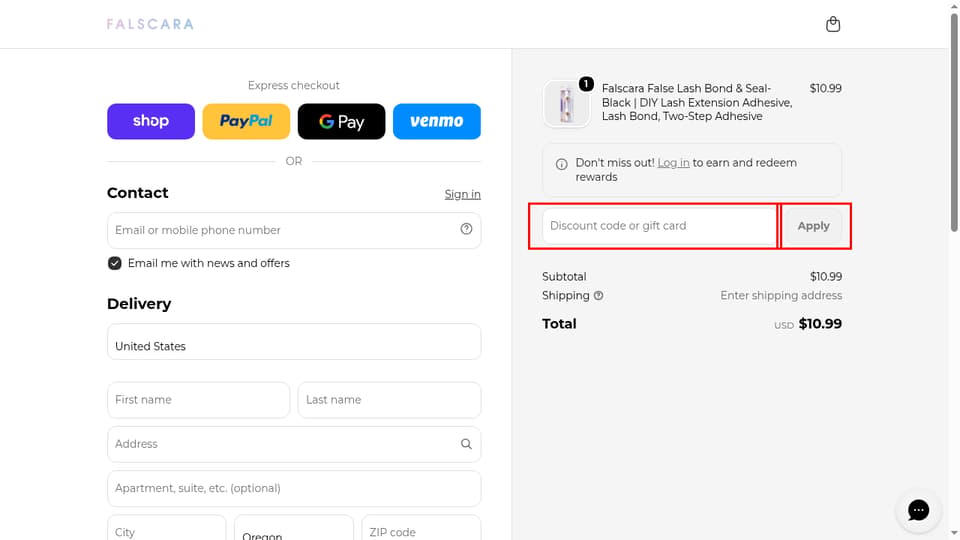Uncheck Email me with news and offers
This screenshot has width=960, height=540.
click(114, 263)
